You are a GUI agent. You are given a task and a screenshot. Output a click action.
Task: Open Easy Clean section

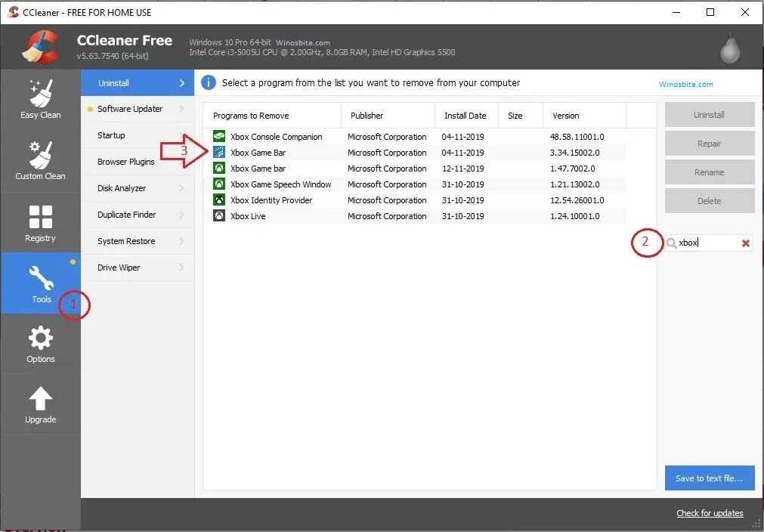41,100
